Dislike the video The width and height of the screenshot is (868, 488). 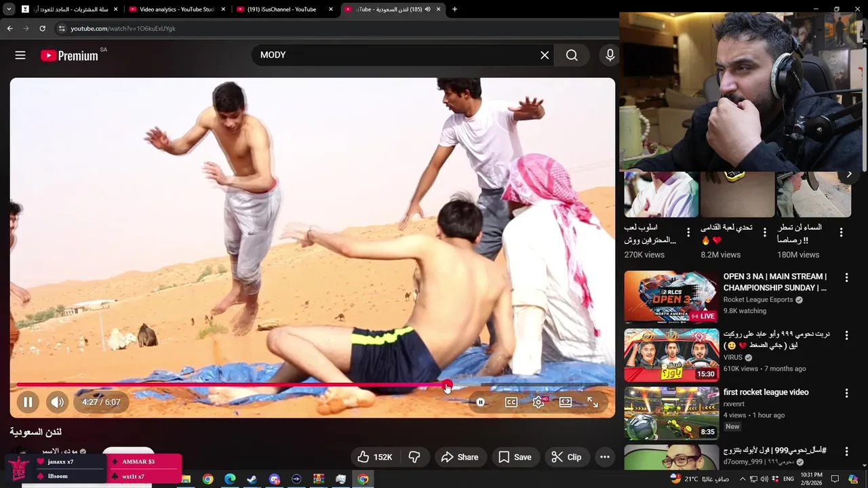pos(414,457)
